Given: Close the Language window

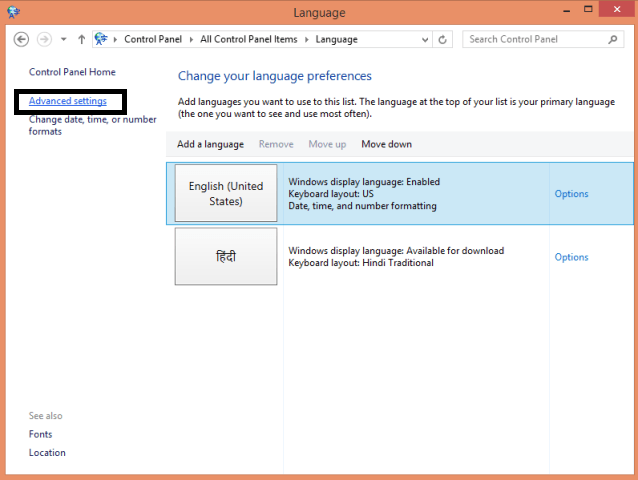Looking at the screenshot, I should tap(617, 9).
